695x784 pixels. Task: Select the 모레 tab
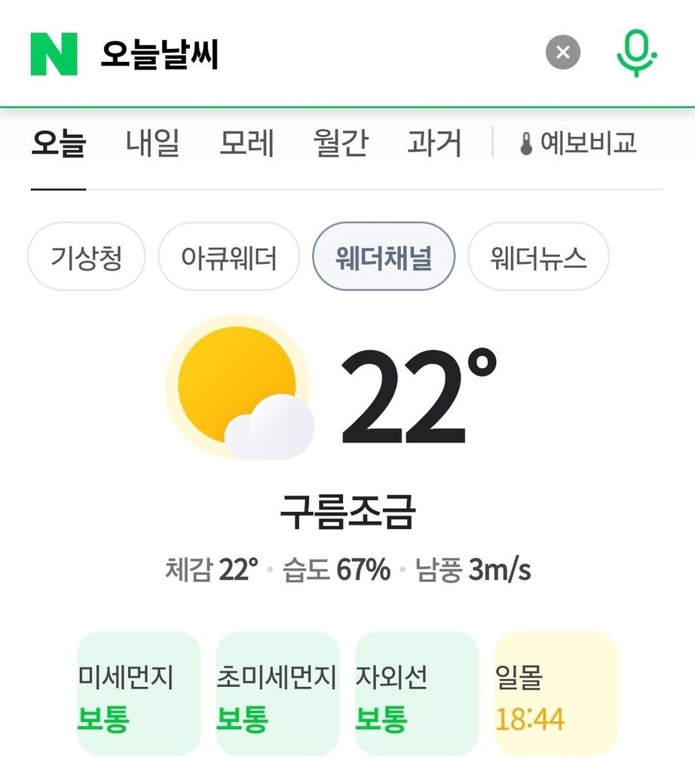pos(246,143)
